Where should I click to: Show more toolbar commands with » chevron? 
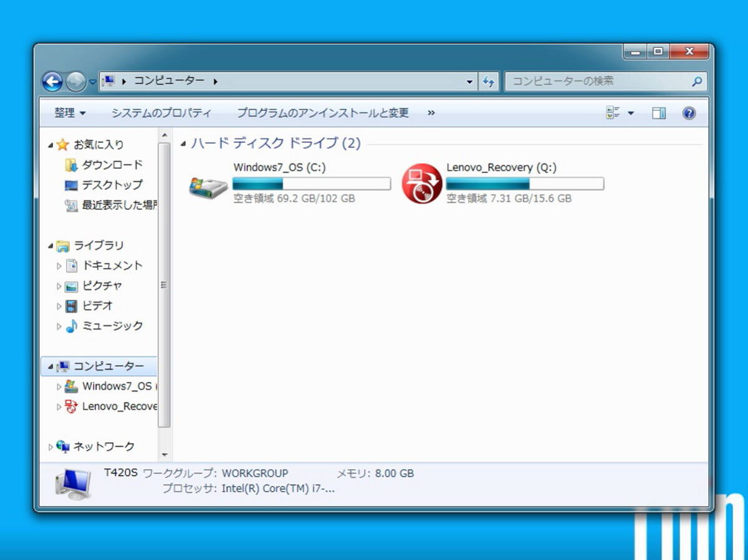coord(431,113)
